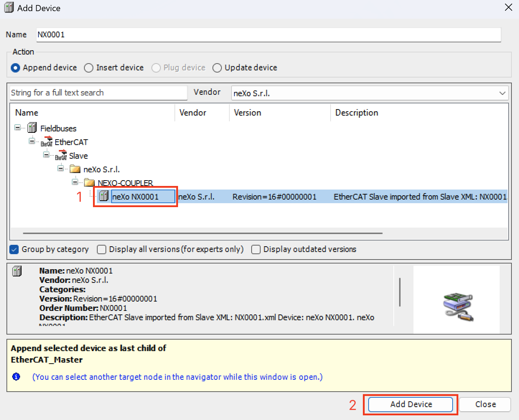Click the Add Device button
The height and width of the screenshot is (420, 519).
coord(411,405)
